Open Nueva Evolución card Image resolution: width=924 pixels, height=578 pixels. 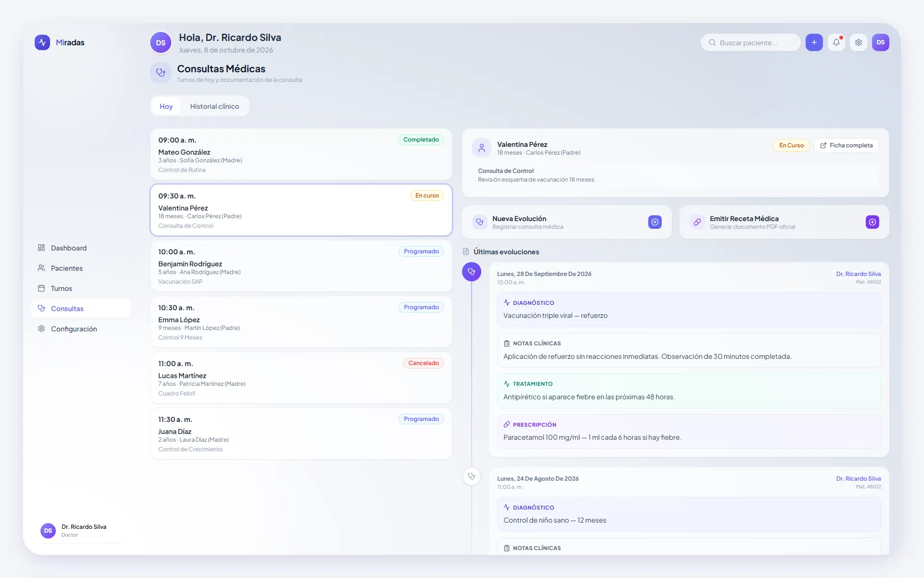click(567, 222)
